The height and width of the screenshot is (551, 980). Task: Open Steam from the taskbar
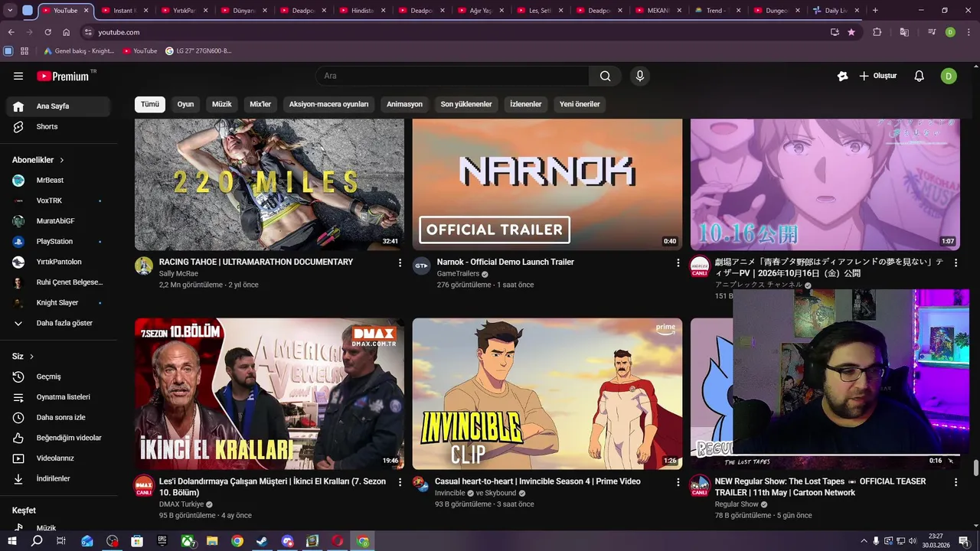(263, 541)
